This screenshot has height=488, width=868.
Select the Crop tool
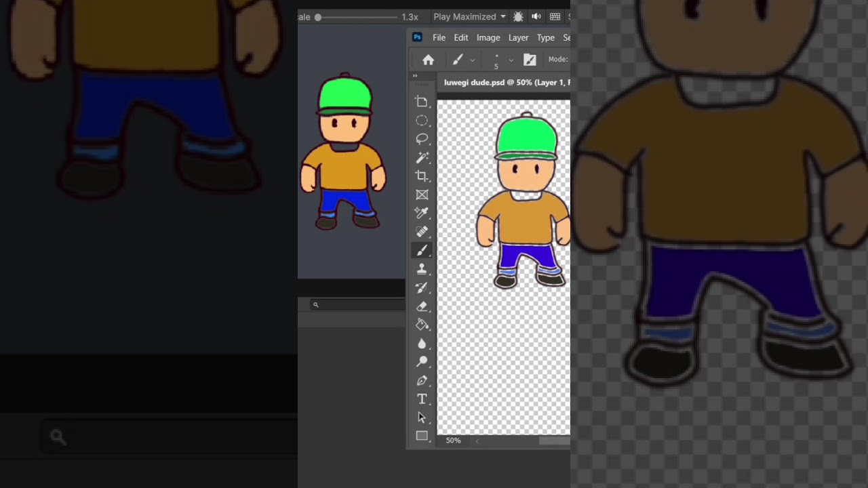click(x=422, y=176)
